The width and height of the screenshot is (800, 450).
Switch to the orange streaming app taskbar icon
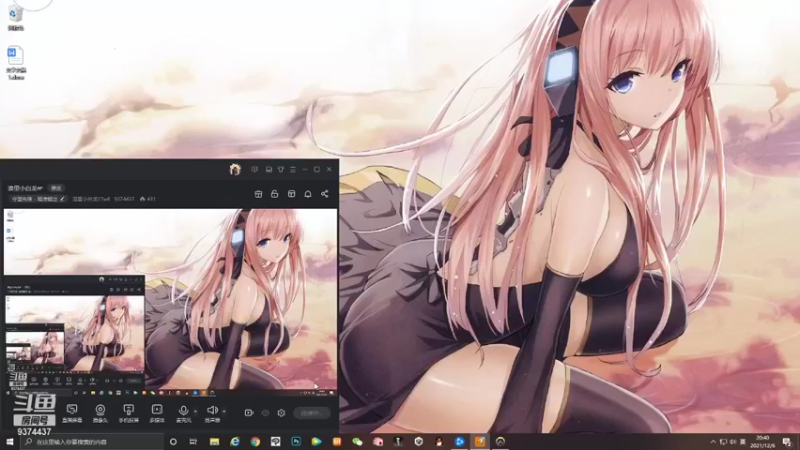[x=480, y=441]
